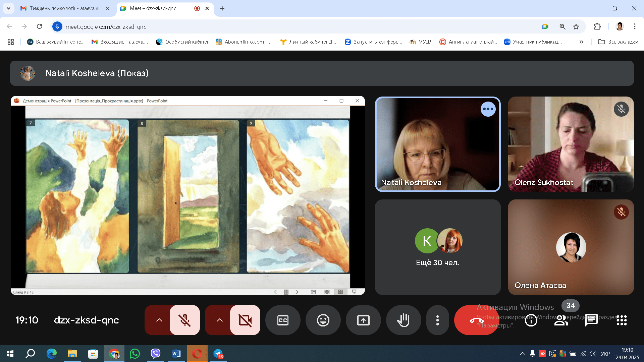Bookmark this page with the star

[x=576, y=27]
